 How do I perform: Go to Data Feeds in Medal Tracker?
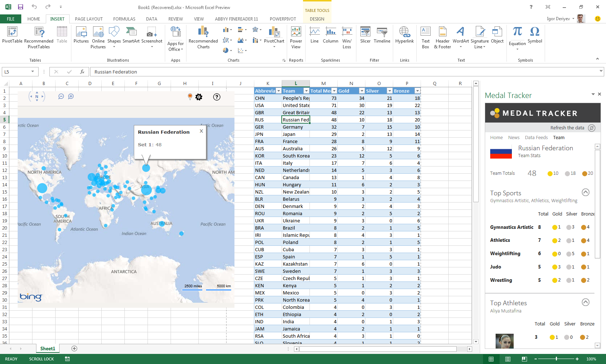tap(536, 138)
